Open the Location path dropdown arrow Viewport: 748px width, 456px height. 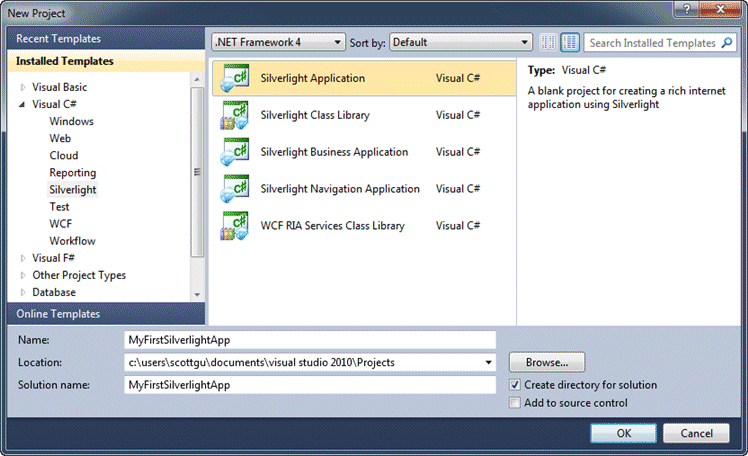point(488,363)
